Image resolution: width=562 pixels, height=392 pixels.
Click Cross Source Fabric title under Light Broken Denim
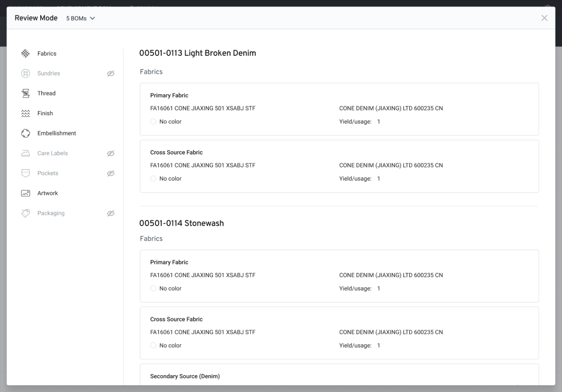coord(176,152)
